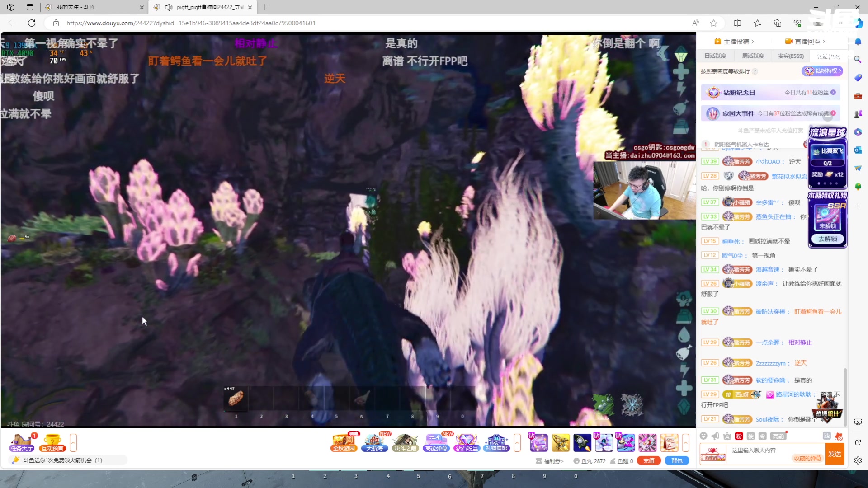Expand the 钻粉纪念日 banner arrow

(833, 92)
